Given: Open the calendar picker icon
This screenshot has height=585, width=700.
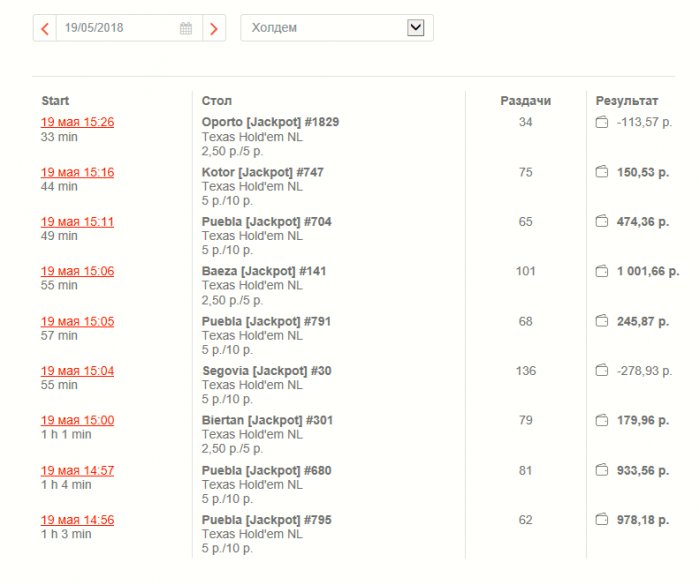Looking at the screenshot, I should click(186, 29).
